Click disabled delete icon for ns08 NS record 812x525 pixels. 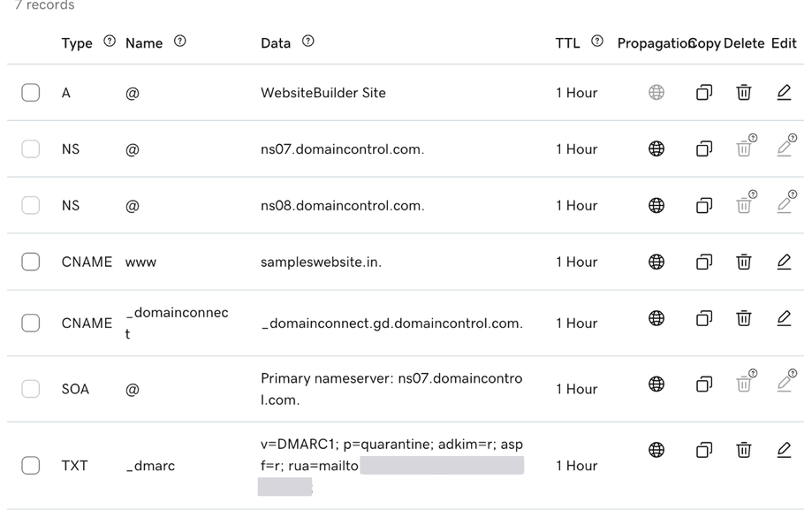(744, 205)
